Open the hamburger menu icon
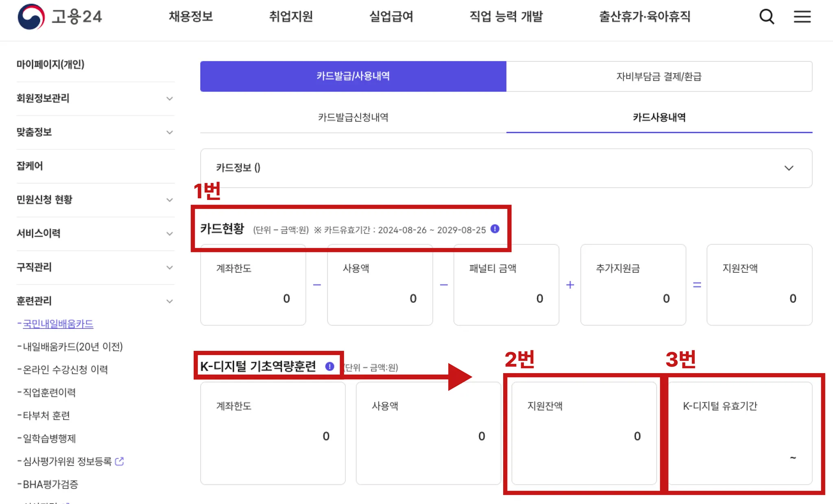This screenshot has height=504, width=833. [x=802, y=17]
